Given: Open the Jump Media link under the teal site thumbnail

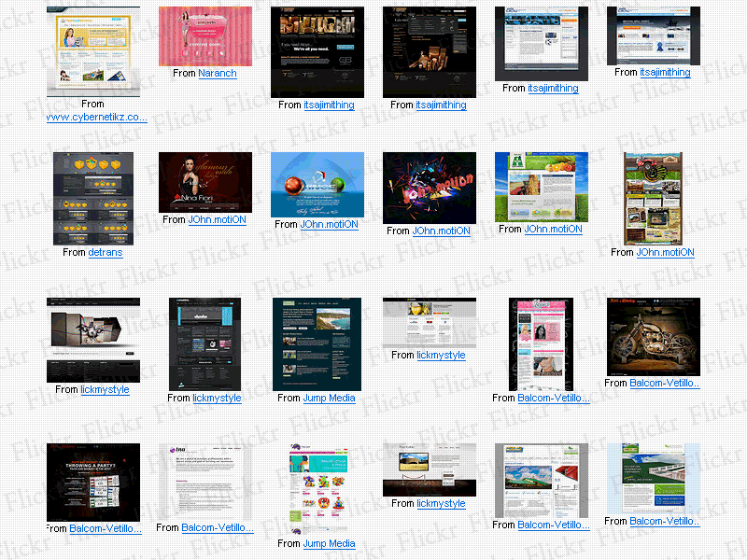Looking at the screenshot, I should pyautogui.click(x=329, y=398).
